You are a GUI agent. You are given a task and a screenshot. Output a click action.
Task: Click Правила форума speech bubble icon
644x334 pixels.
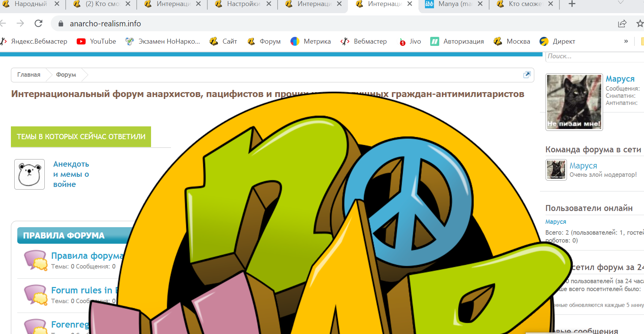pyautogui.click(x=36, y=260)
